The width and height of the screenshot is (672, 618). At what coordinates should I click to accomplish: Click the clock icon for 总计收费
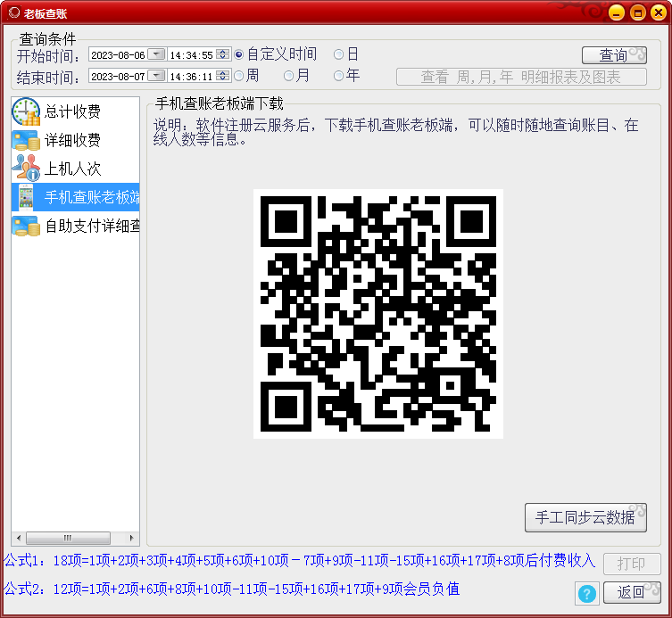[x=26, y=111]
